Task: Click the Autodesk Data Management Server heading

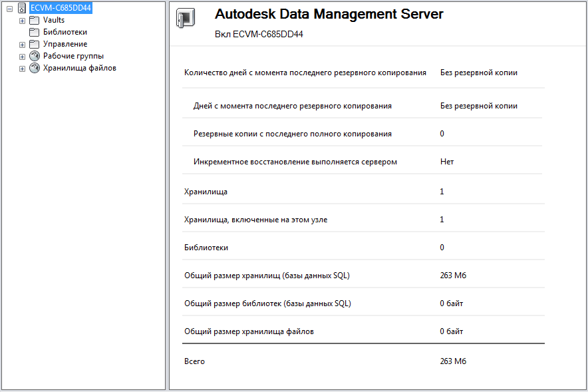Action: [329, 15]
